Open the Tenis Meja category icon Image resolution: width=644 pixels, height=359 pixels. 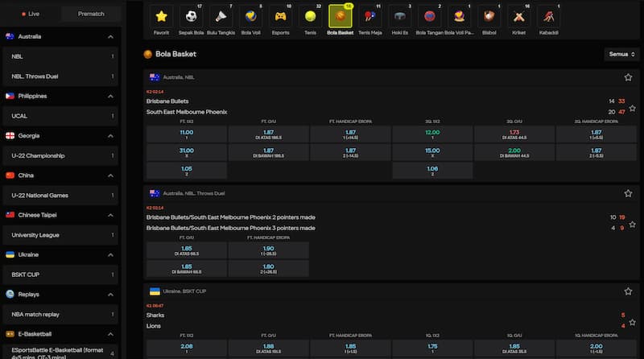pos(370,16)
